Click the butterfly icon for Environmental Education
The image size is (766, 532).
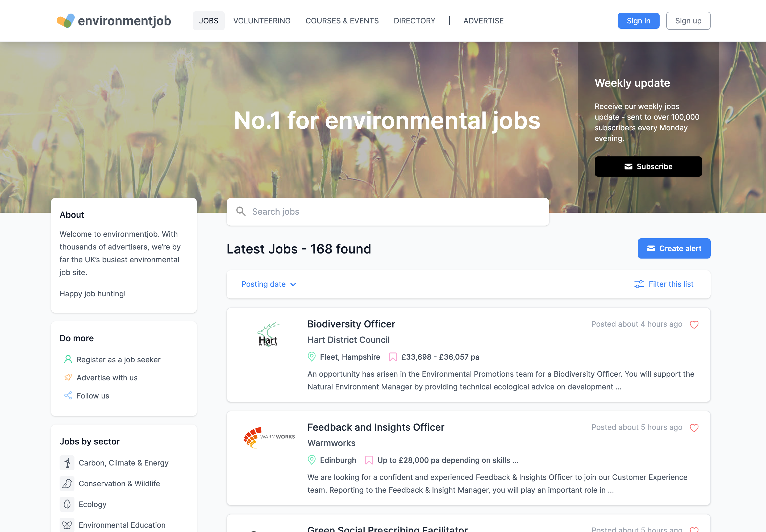[x=67, y=525]
